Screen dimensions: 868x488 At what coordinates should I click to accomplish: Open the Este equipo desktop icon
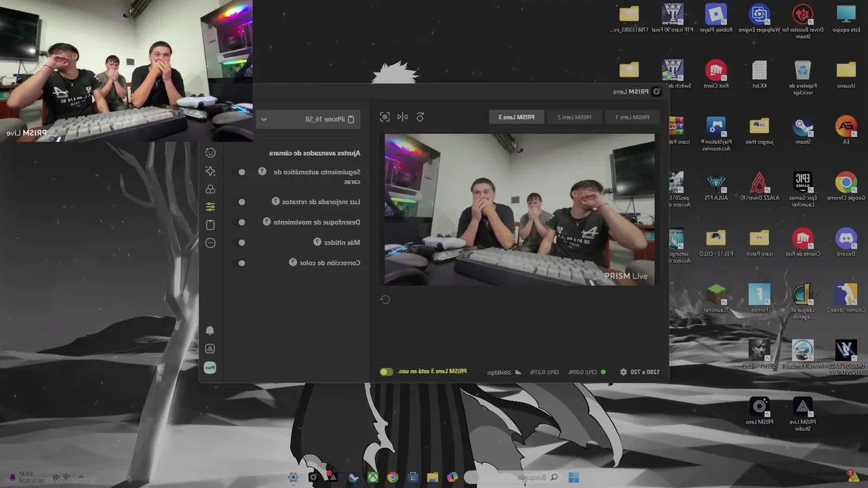point(846,18)
